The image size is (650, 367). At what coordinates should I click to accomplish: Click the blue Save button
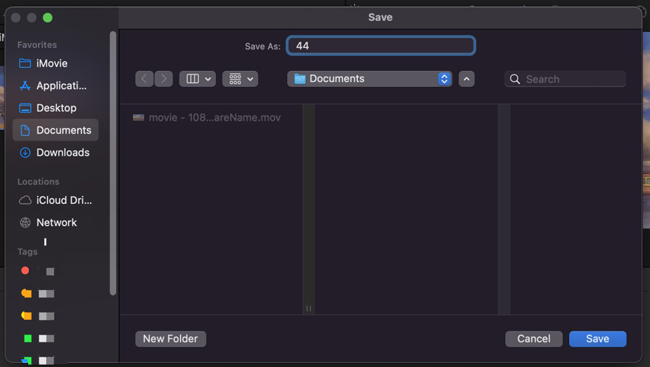597,339
